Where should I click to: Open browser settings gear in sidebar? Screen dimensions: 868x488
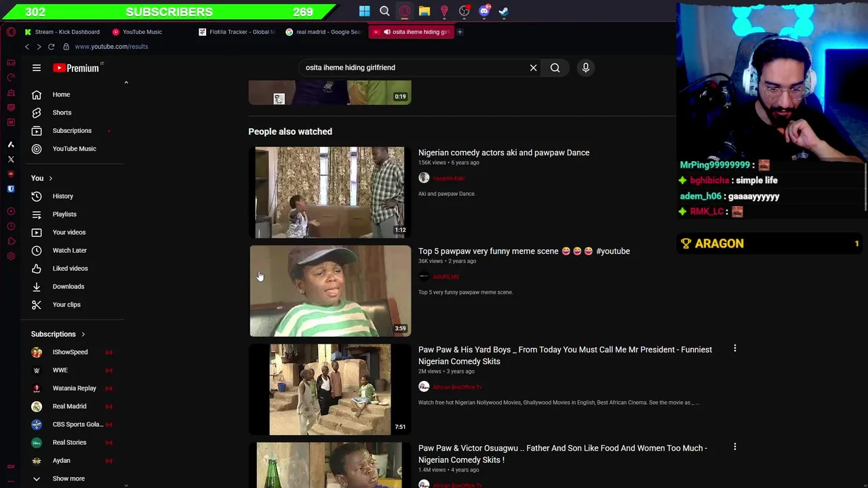pos(11,256)
